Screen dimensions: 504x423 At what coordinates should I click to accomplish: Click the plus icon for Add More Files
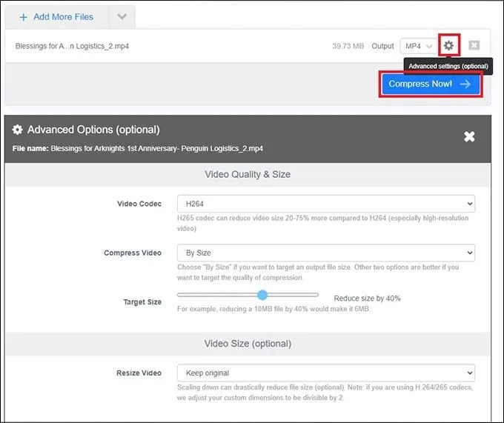(24, 17)
